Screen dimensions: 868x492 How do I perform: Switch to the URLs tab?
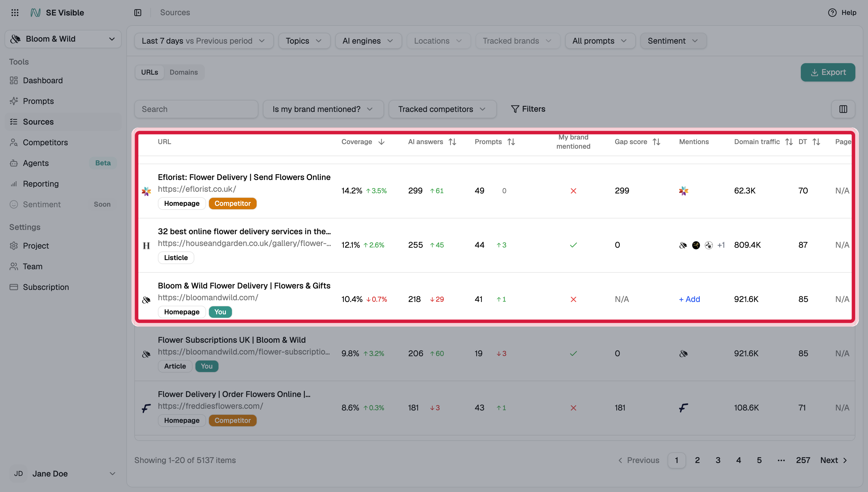[x=149, y=72]
